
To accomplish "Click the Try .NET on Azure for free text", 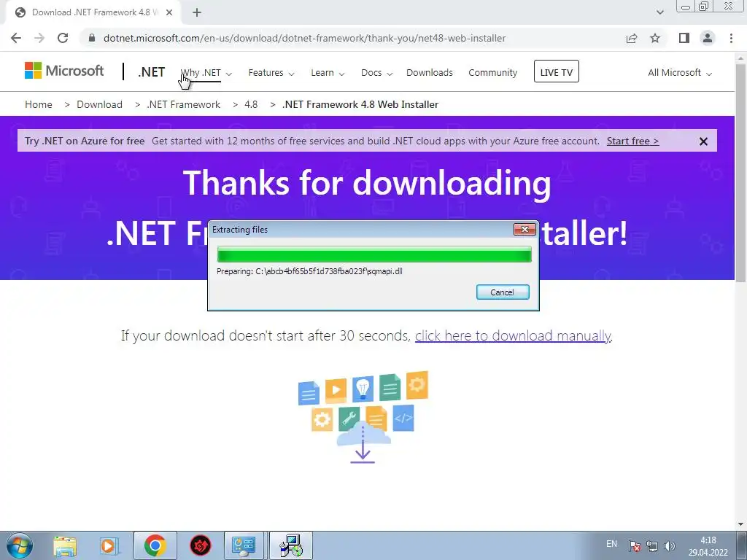I will (85, 141).
